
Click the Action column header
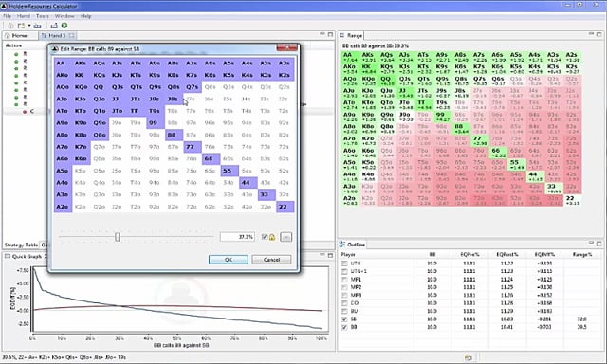click(x=13, y=45)
